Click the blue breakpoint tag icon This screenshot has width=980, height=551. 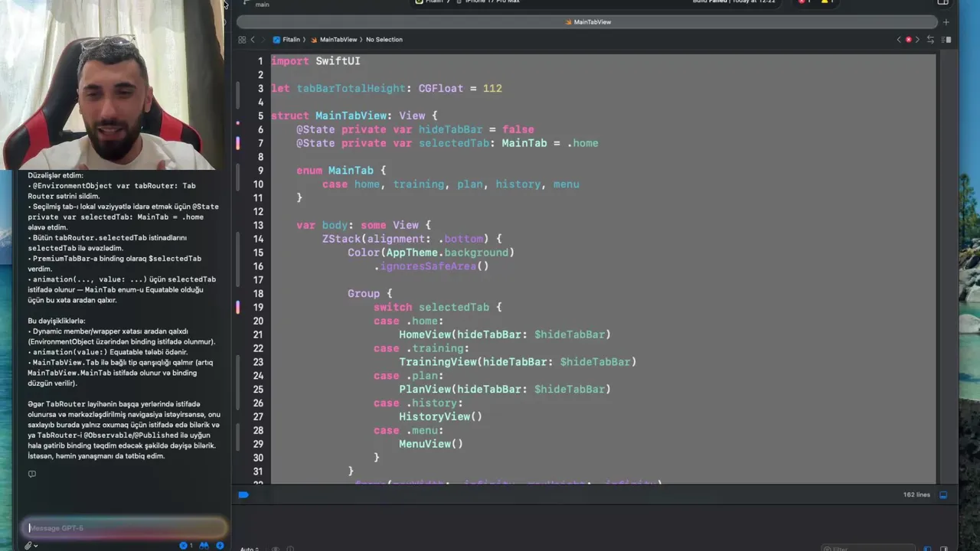click(x=243, y=495)
